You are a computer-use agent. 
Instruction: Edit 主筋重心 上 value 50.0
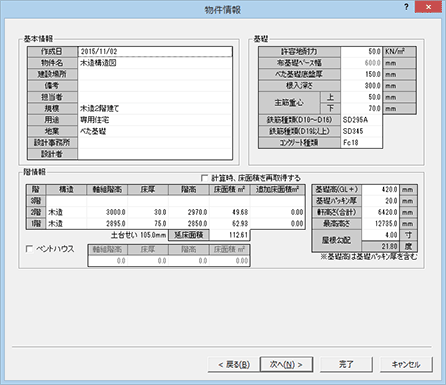pos(361,97)
